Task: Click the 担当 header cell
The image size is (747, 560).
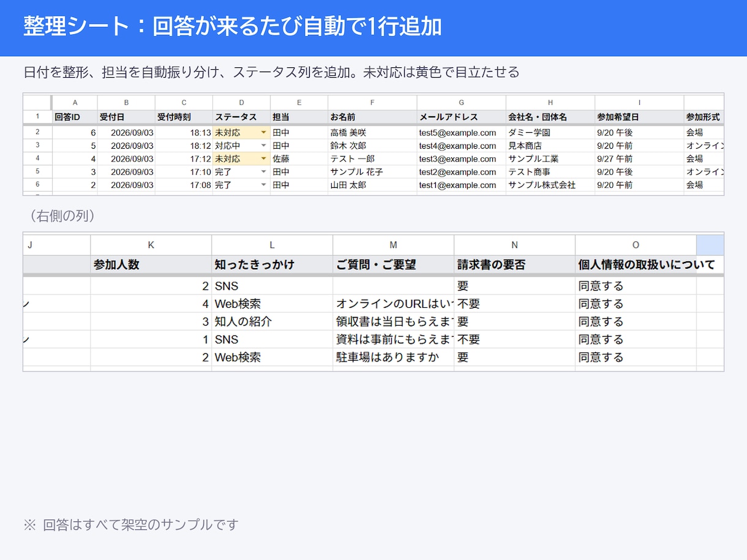Action: [299, 117]
